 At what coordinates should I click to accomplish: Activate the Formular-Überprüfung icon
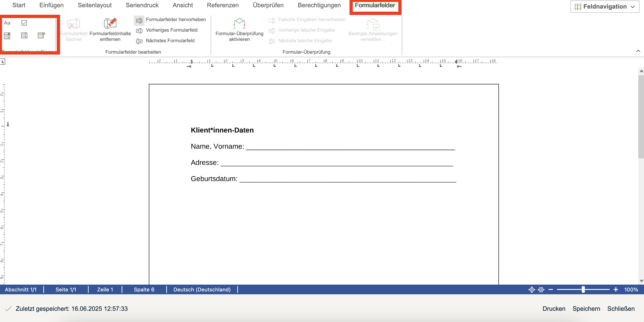(x=239, y=23)
